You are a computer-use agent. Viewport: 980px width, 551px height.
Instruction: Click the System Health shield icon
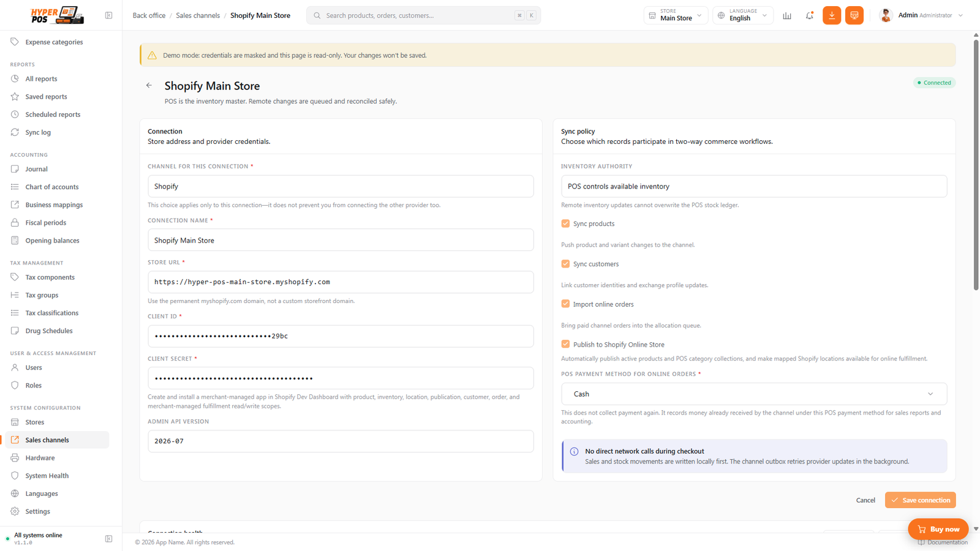point(15,476)
